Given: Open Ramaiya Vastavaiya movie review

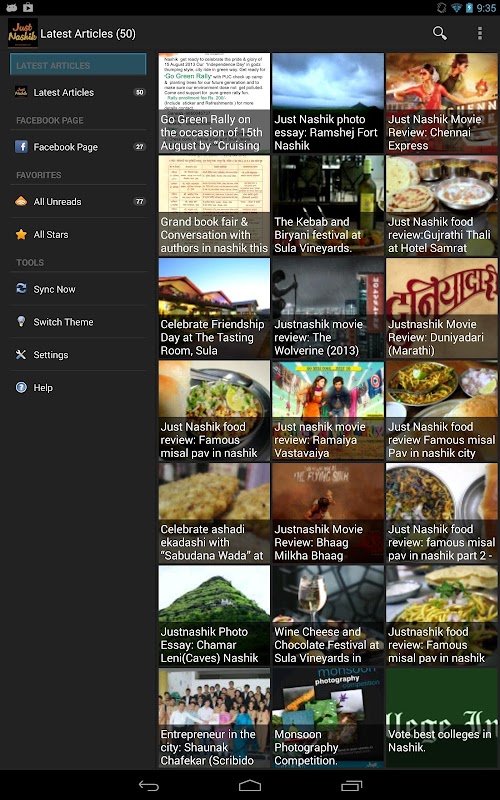Looking at the screenshot, I should (328, 411).
